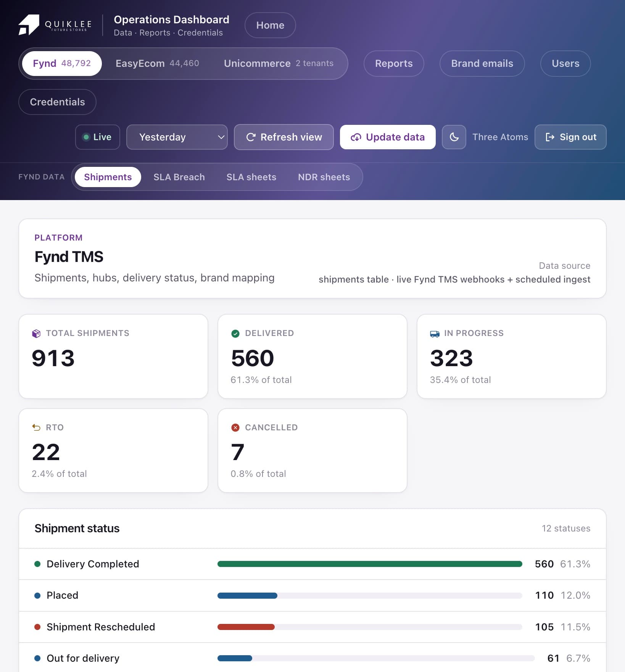
Task: Toggle the Live status indicator
Action: (x=98, y=137)
